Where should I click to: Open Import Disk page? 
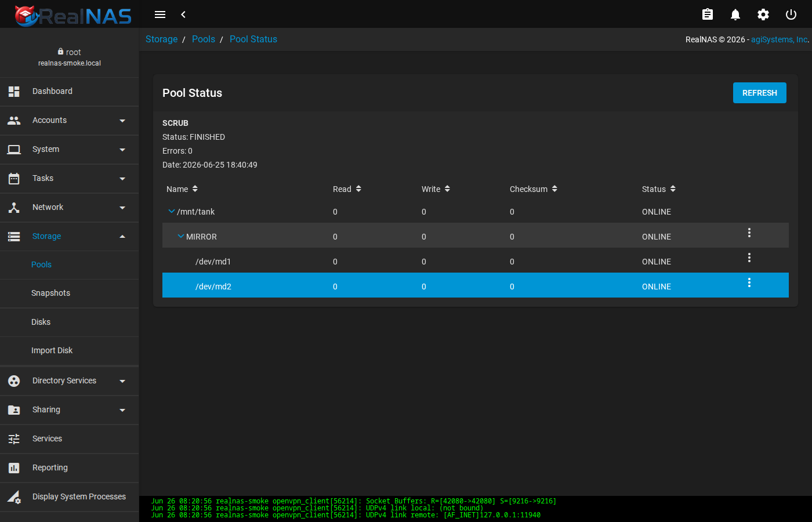(70, 350)
